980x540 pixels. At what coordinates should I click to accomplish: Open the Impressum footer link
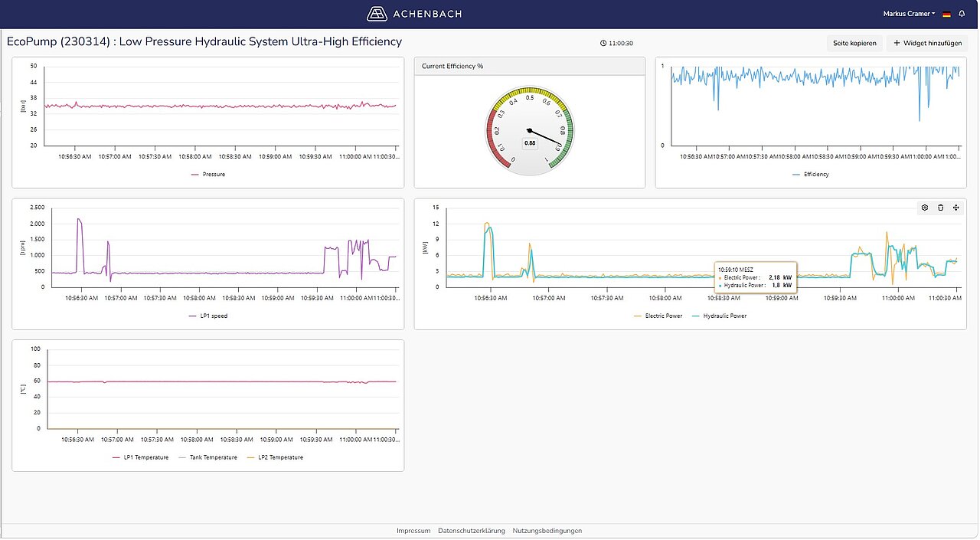click(x=413, y=531)
